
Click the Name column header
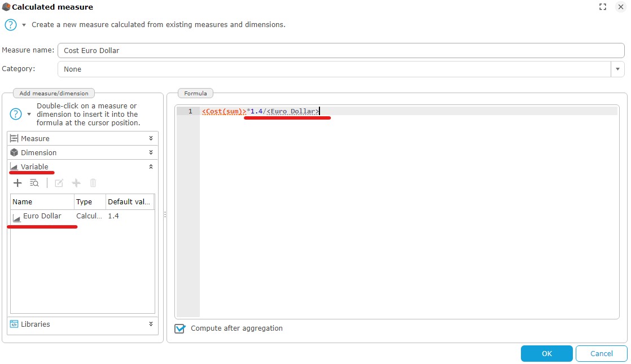[42, 201]
